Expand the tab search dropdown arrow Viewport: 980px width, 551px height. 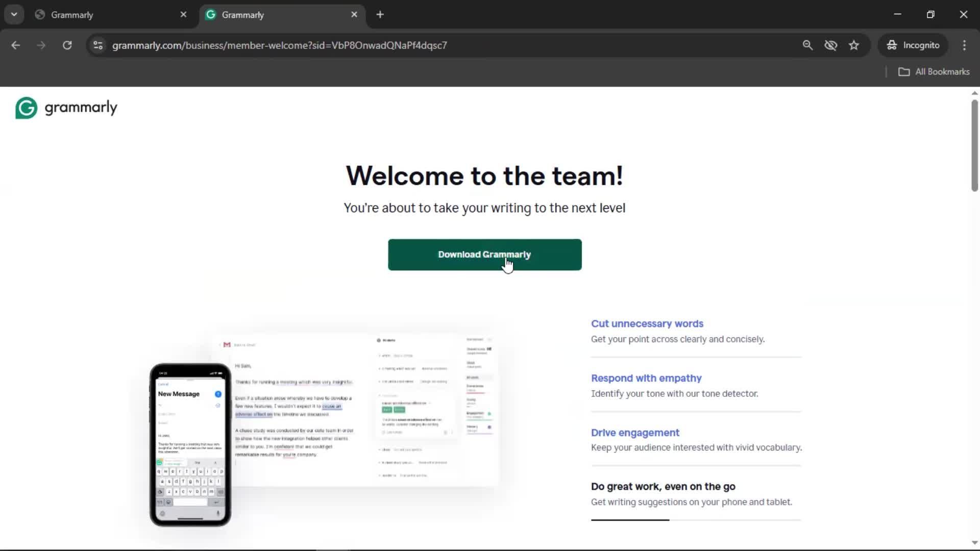(14, 15)
